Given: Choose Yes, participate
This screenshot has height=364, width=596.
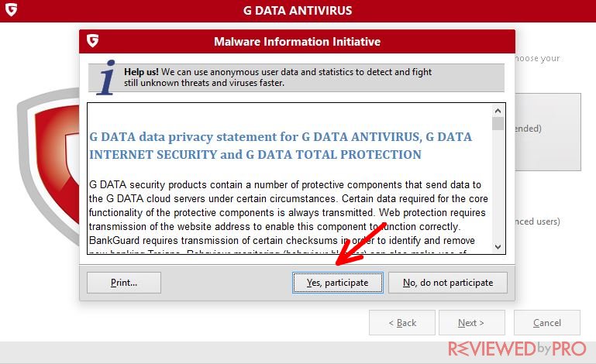Looking at the screenshot, I should pyautogui.click(x=338, y=283).
